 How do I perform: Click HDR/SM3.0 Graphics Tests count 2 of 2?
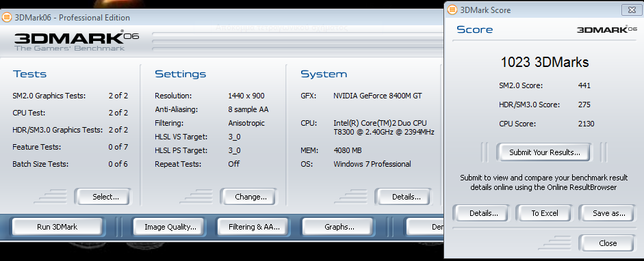point(118,130)
